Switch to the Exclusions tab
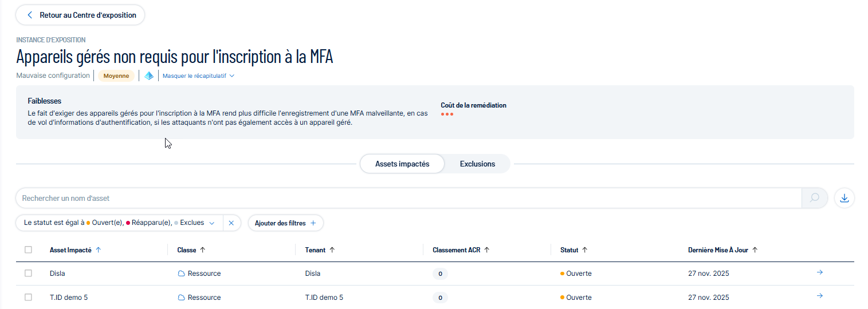 (x=477, y=164)
